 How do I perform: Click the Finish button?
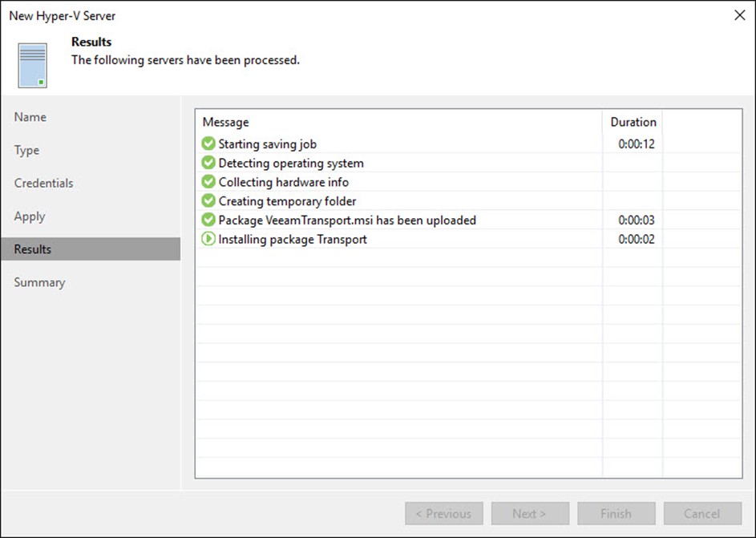click(617, 513)
